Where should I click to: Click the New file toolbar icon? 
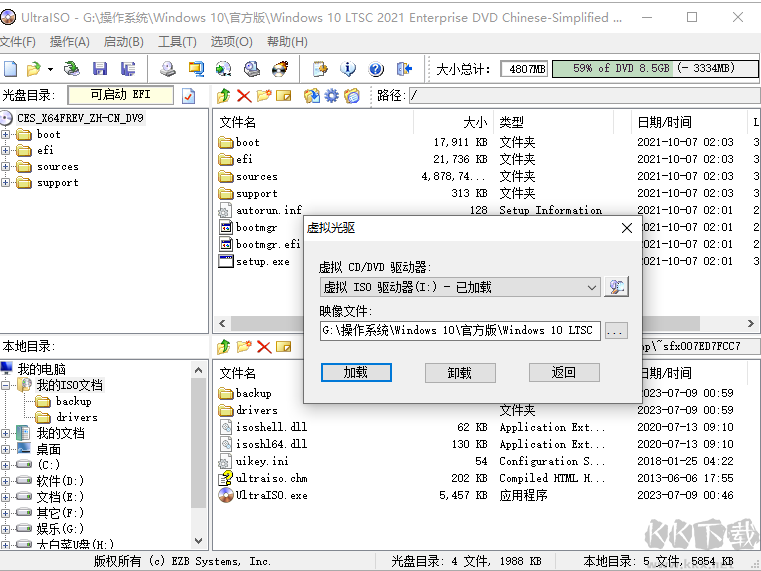point(11,69)
